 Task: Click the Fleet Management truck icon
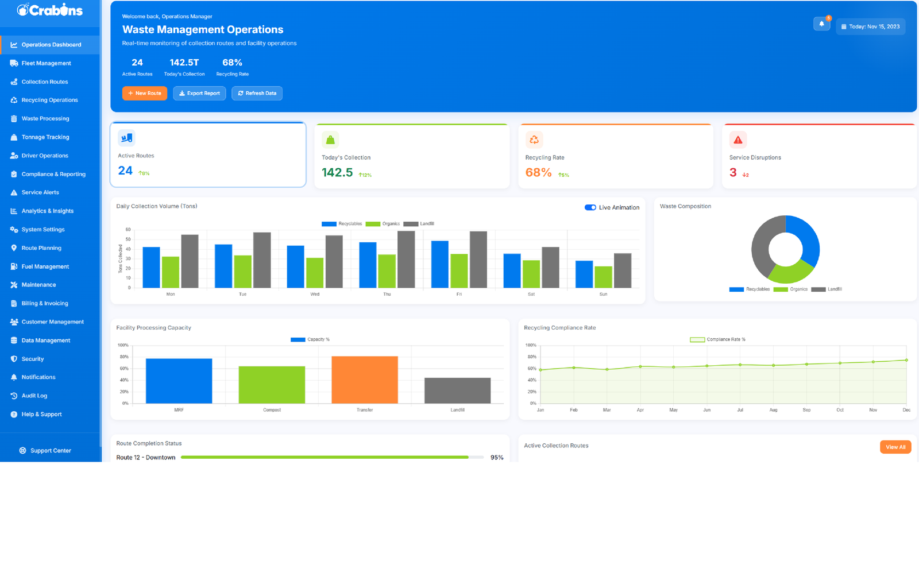[14, 63]
